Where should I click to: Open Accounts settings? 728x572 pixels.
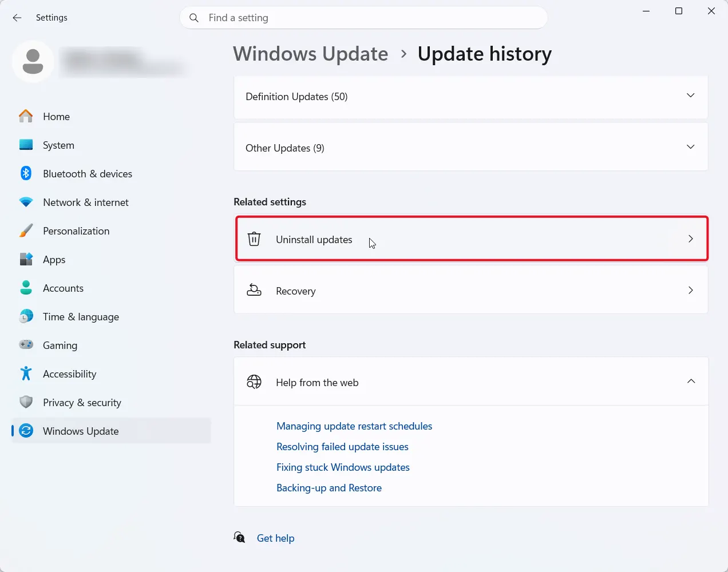pyautogui.click(x=111, y=288)
